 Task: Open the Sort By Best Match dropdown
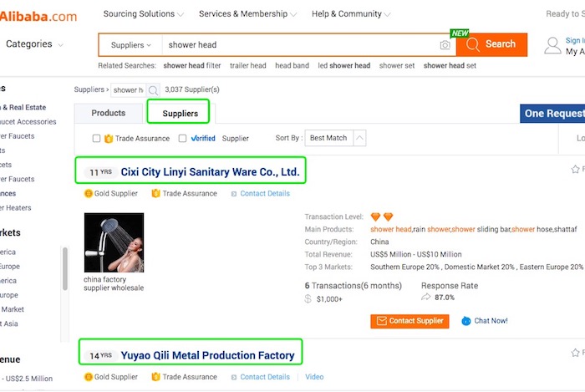(335, 138)
